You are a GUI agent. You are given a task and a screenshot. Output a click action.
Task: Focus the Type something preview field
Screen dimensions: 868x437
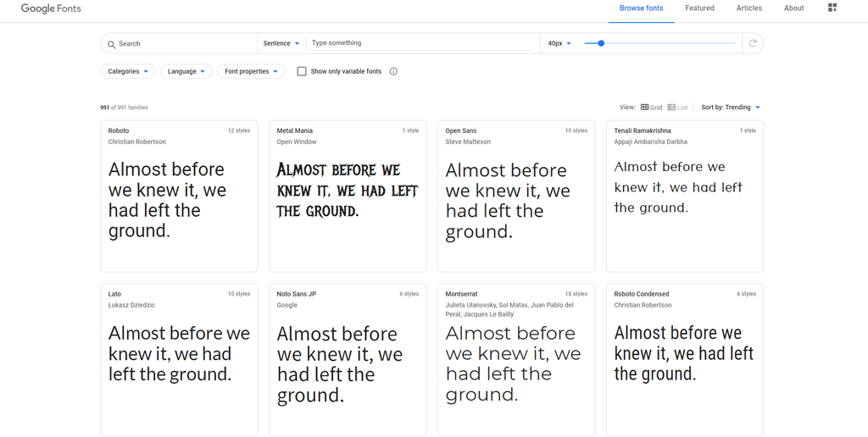(x=422, y=43)
